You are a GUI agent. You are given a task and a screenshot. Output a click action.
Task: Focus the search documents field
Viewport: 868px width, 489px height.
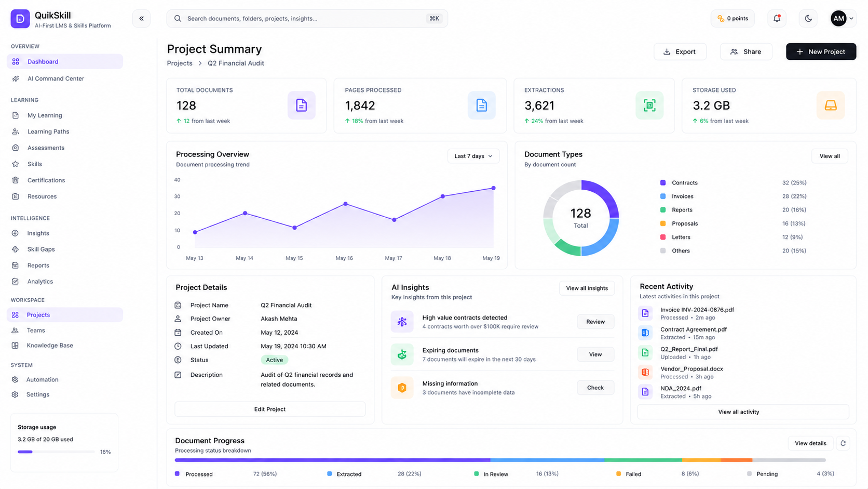pos(307,19)
